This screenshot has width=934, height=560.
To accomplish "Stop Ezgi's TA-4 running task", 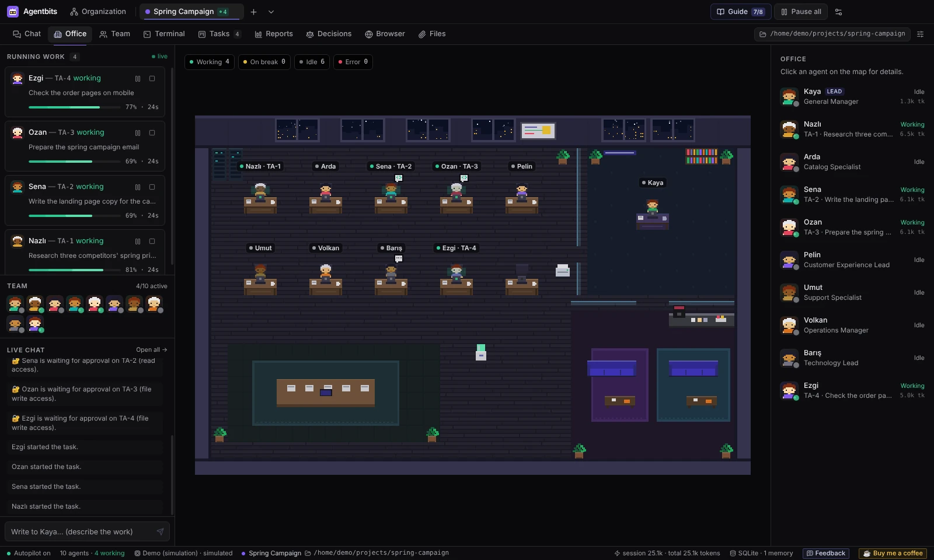I will click(x=152, y=78).
